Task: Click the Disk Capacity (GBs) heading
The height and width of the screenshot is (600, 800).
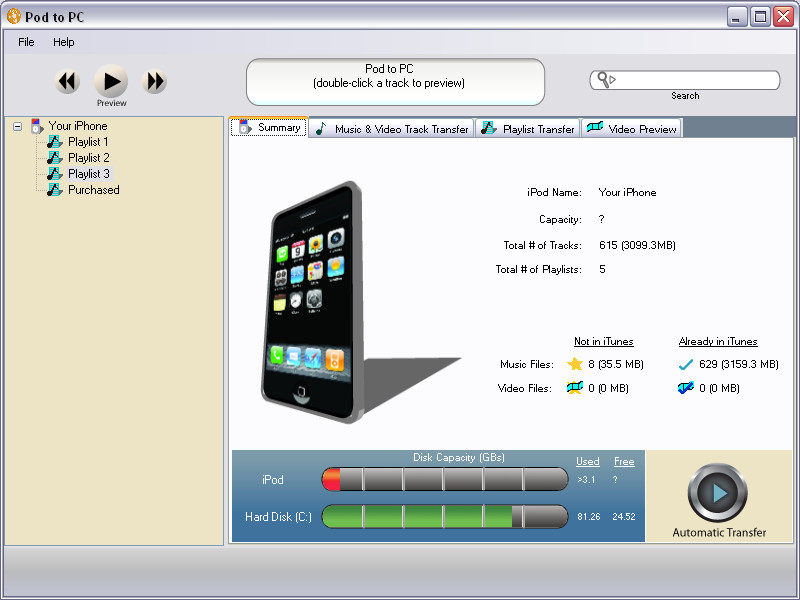Action: coord(459,457)
